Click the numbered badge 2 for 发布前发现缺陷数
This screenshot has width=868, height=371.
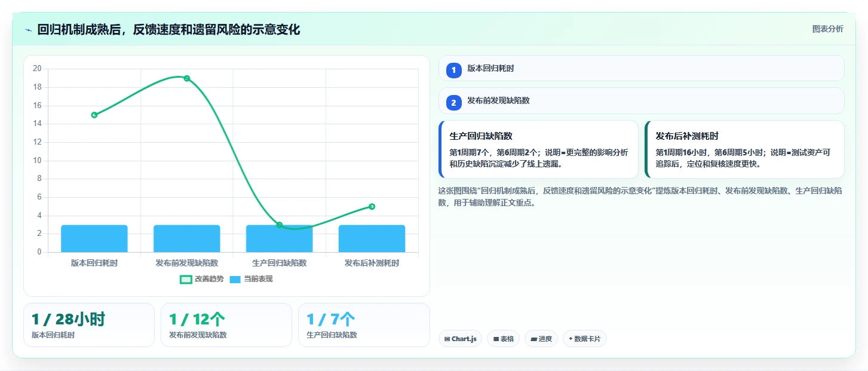pos(453,103)
